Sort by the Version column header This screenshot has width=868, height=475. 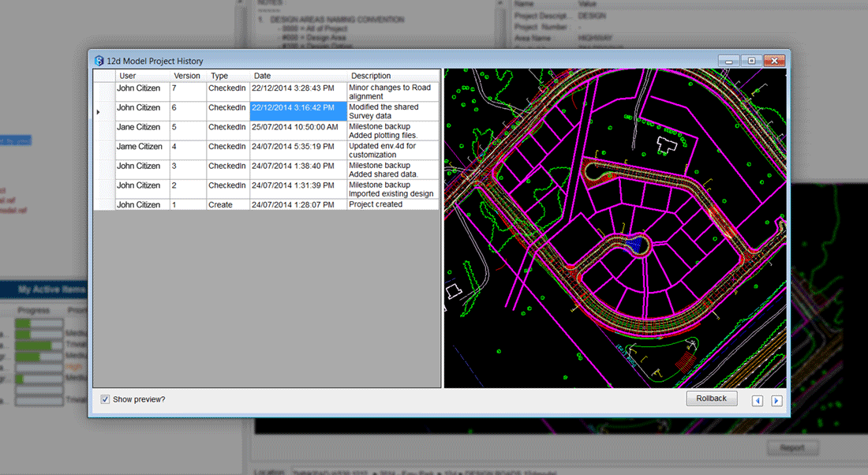pos(187,76)
